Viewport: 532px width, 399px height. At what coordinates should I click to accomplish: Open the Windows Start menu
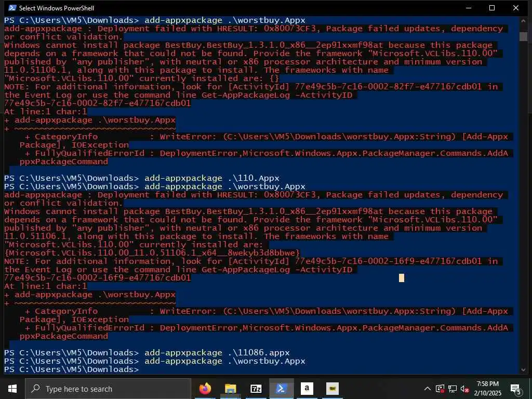click(12, 389)
